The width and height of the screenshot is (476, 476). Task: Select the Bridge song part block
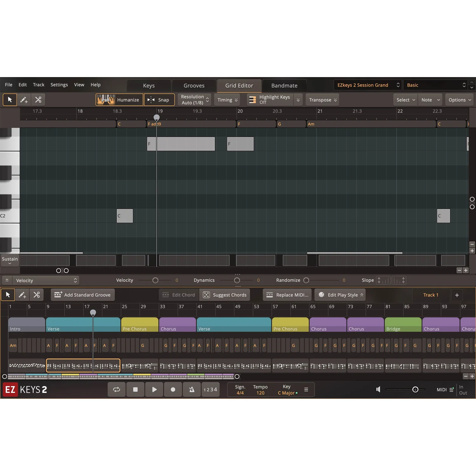pos(403,325)
